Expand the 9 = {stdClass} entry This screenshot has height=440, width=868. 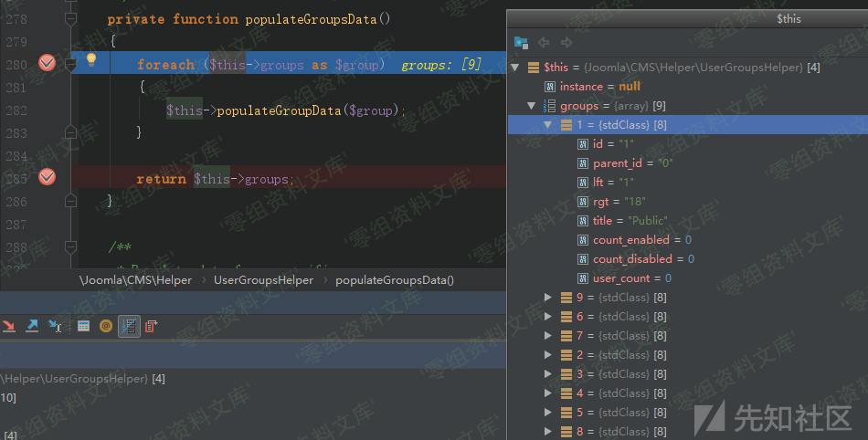(548, 297)
